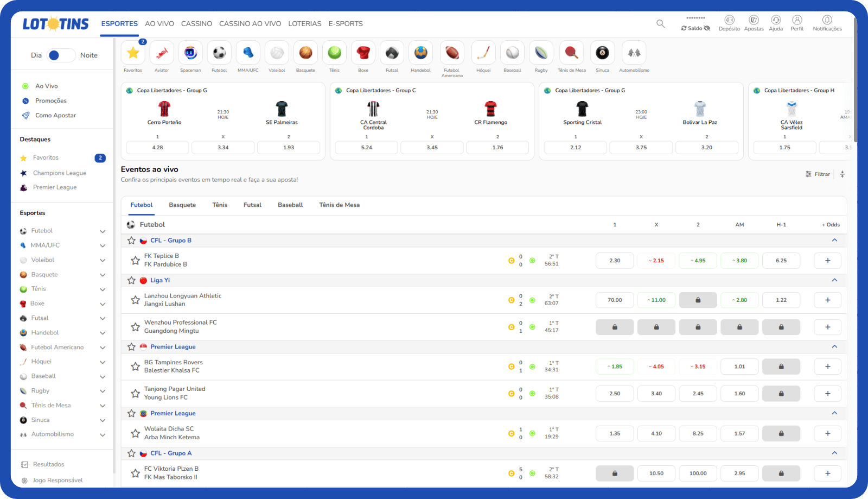Open the Depósito icon
This screenshot has height=499, width=868.
click(729, 20)
